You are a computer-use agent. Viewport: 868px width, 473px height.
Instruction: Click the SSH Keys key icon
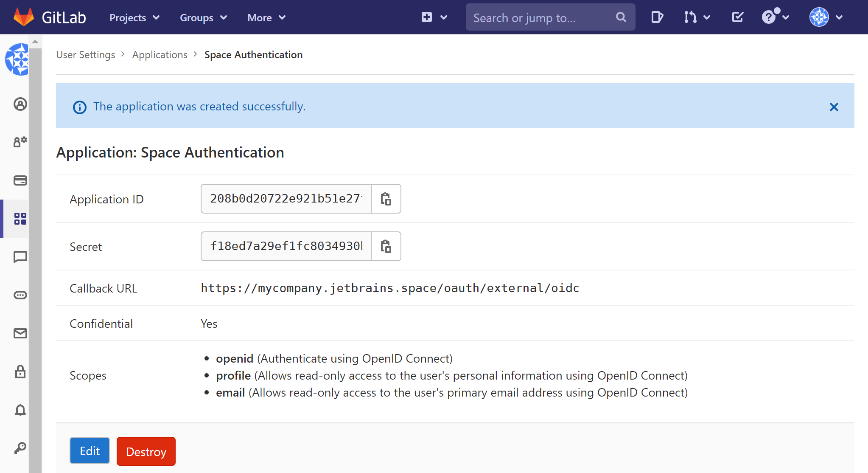[20, 447]
